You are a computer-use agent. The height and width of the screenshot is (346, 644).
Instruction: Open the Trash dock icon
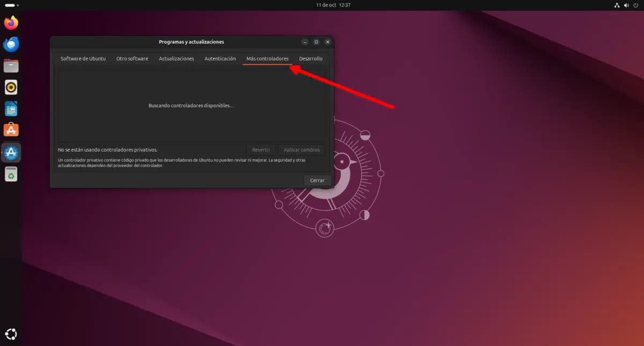pos(11,174)
